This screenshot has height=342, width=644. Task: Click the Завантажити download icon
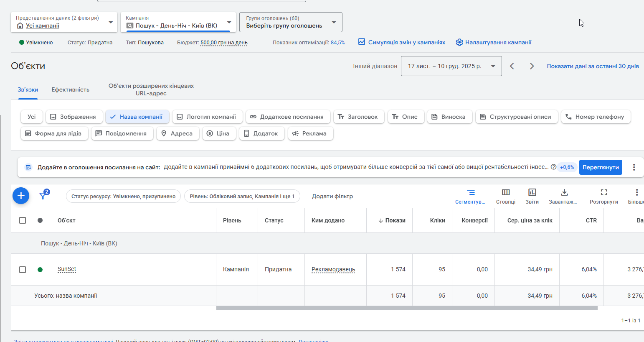point(564,192)
